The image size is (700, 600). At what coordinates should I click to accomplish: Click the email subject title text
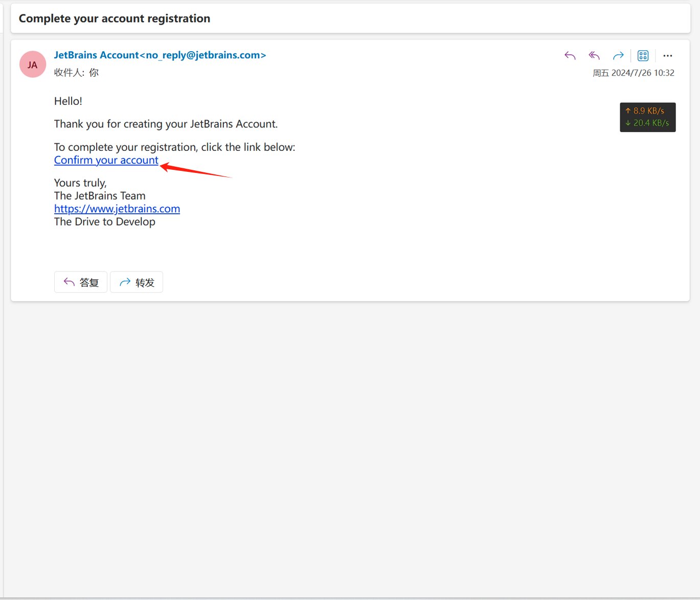(x=115, y=18)
